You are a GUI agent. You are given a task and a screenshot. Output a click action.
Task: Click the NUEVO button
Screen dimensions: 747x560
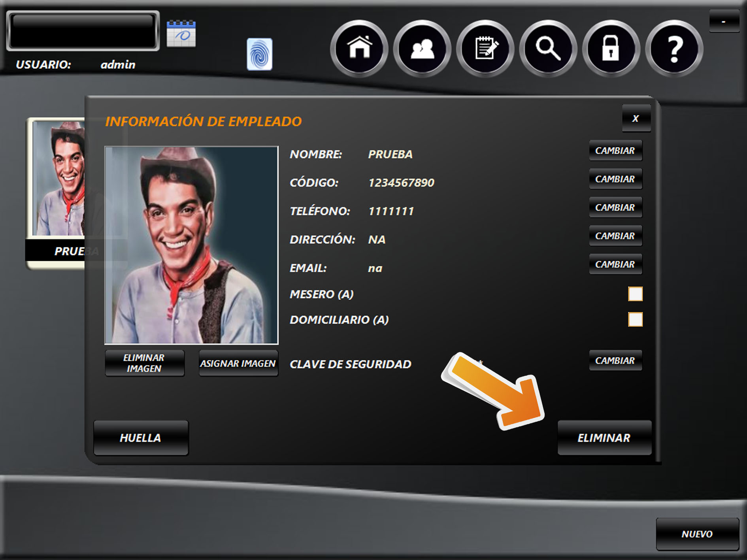pyautogui.click(x=697, y=534)
